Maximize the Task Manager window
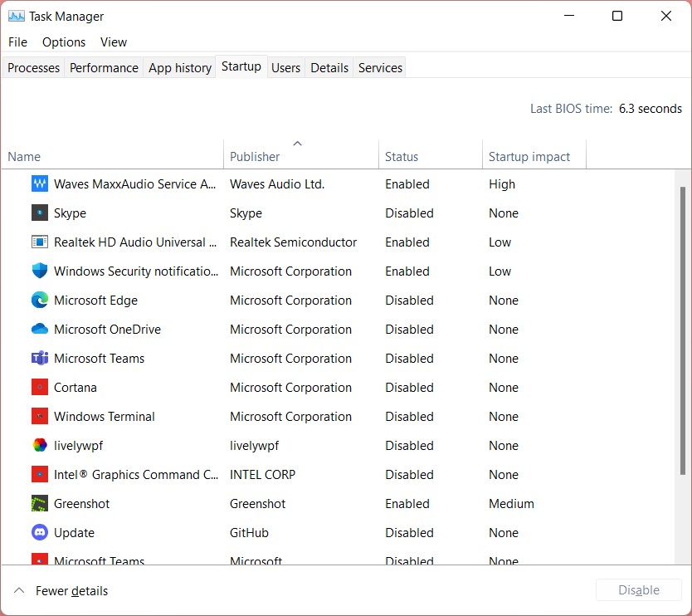Viewport: 692px width, 616px height. 617,16
